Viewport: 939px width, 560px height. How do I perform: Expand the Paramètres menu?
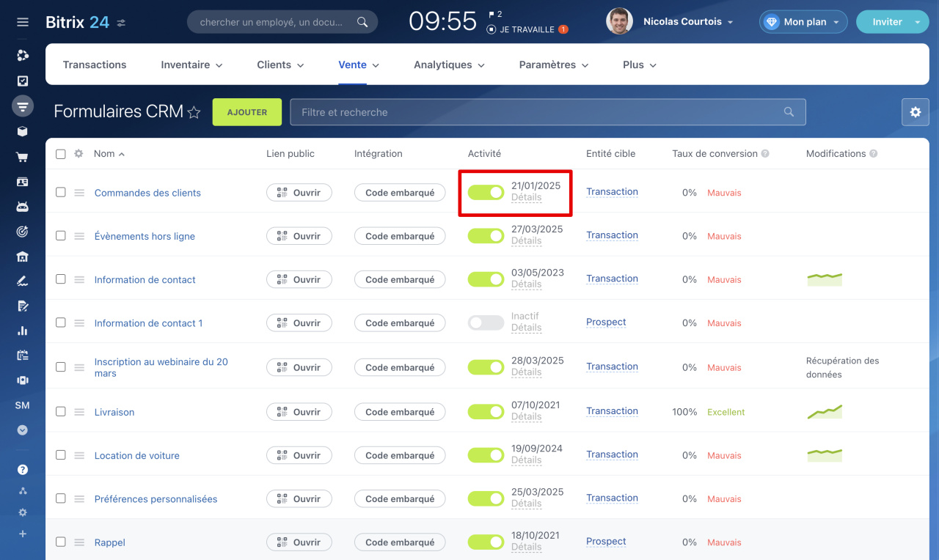[554, 65]
